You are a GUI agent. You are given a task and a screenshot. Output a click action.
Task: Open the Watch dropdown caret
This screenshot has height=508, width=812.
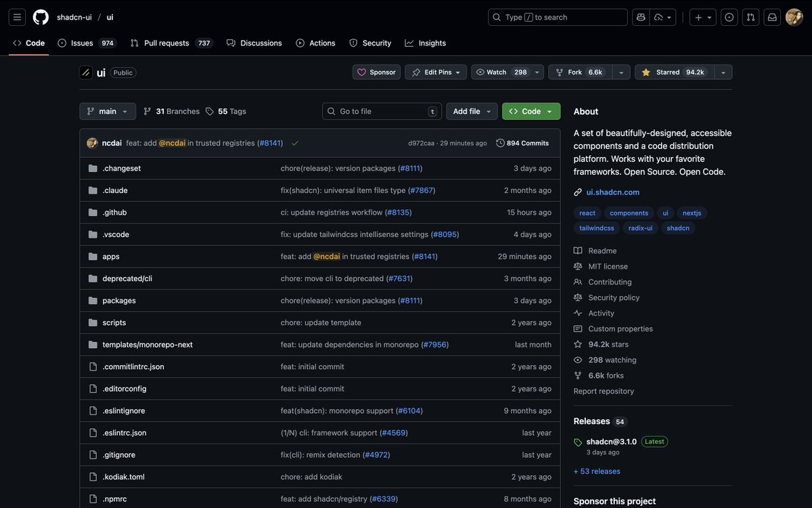pyautogui.click(x=537, y=72)
